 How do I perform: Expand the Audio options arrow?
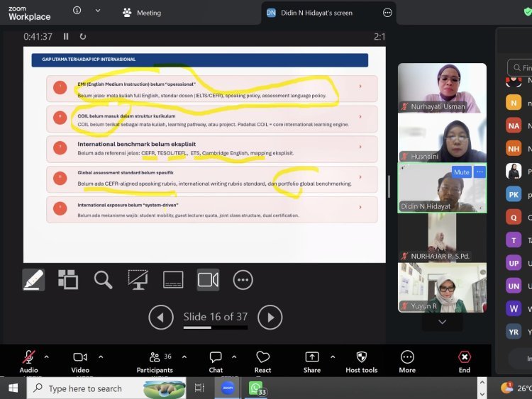(x=47, y=356)
